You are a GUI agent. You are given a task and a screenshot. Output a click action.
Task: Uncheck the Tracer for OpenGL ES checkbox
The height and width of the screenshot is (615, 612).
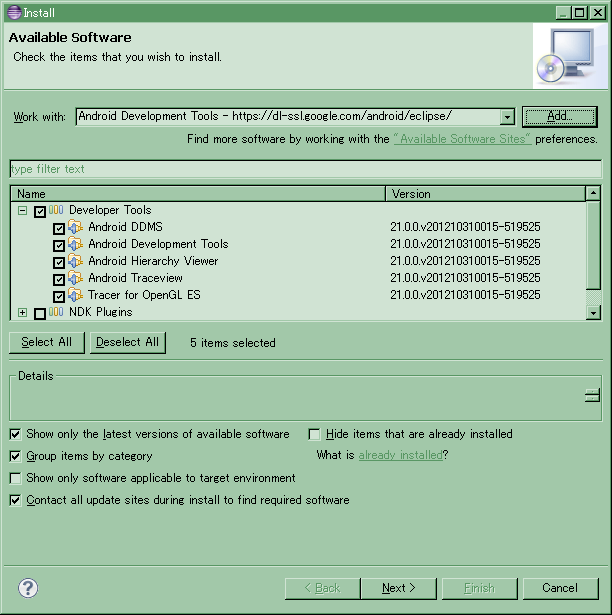tap(59, 297)
